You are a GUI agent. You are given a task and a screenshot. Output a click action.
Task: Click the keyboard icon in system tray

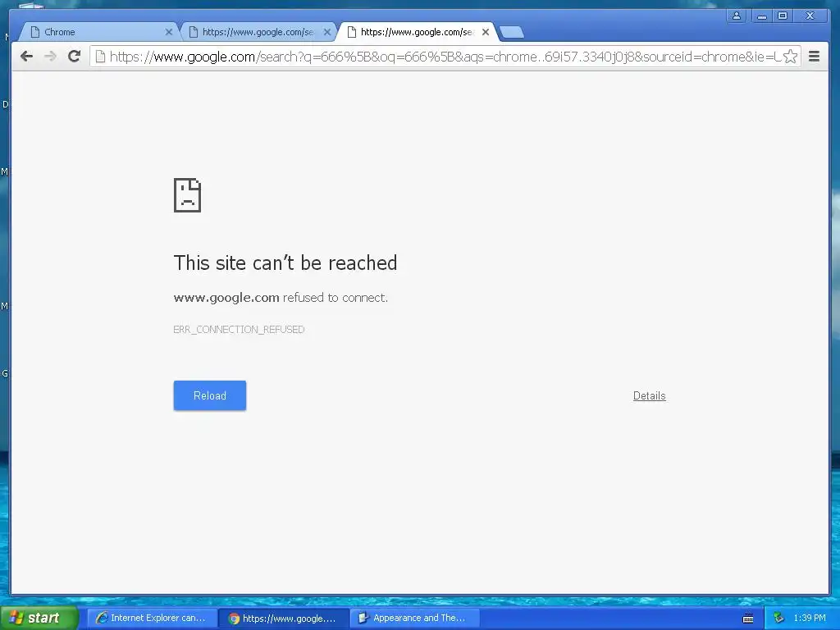[748, 619]
